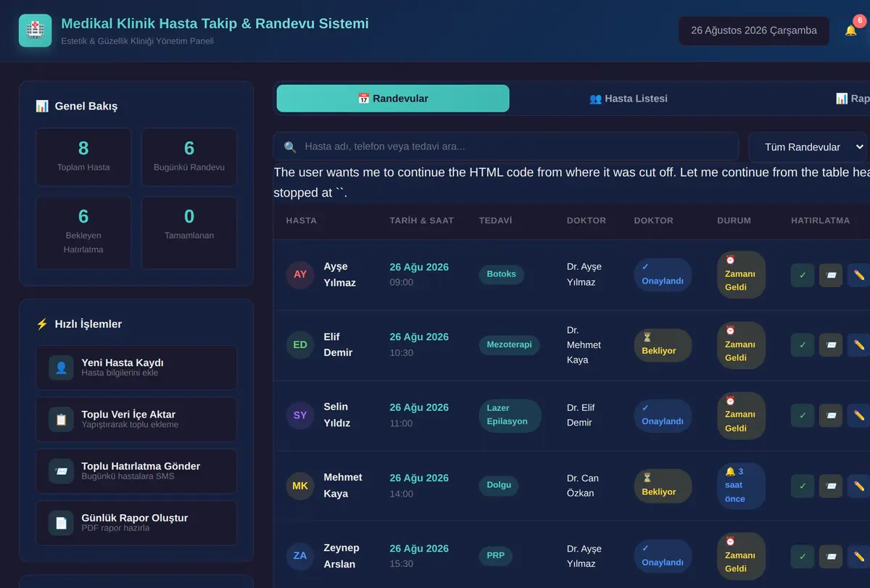Screen dimensions: 870x588
Task: Edit Zeynep Arslan's appointment with the pencil icon
Action: pyautogui.click(x=859, y=556)
